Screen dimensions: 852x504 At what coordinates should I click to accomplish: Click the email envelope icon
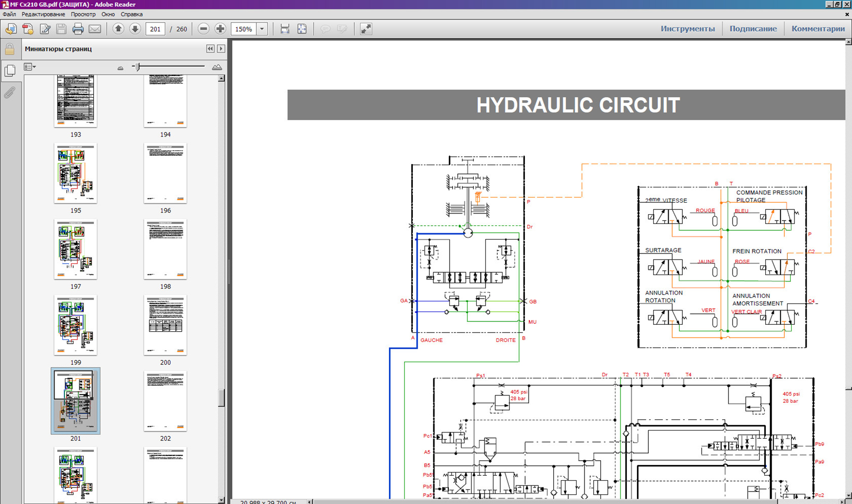pos(95,29)
